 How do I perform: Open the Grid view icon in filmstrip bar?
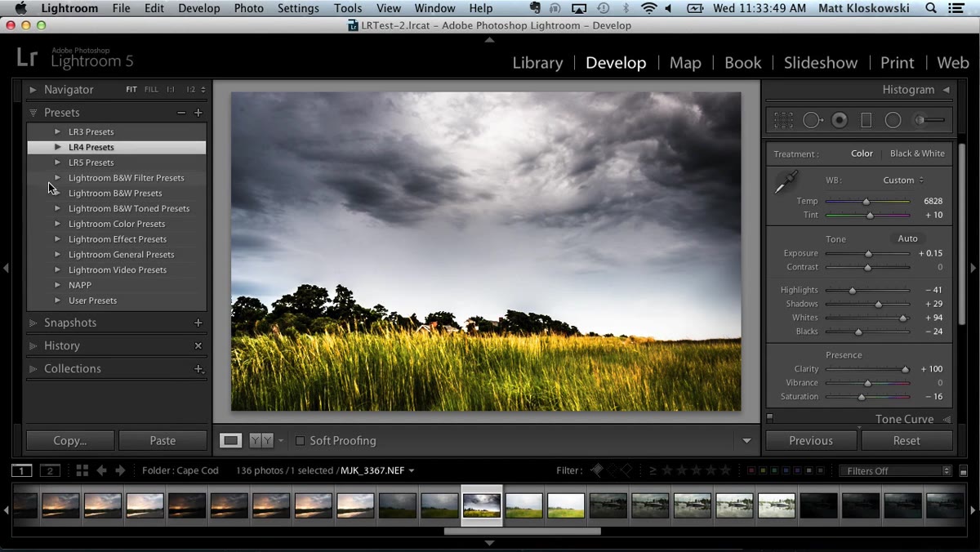[82, 470]
